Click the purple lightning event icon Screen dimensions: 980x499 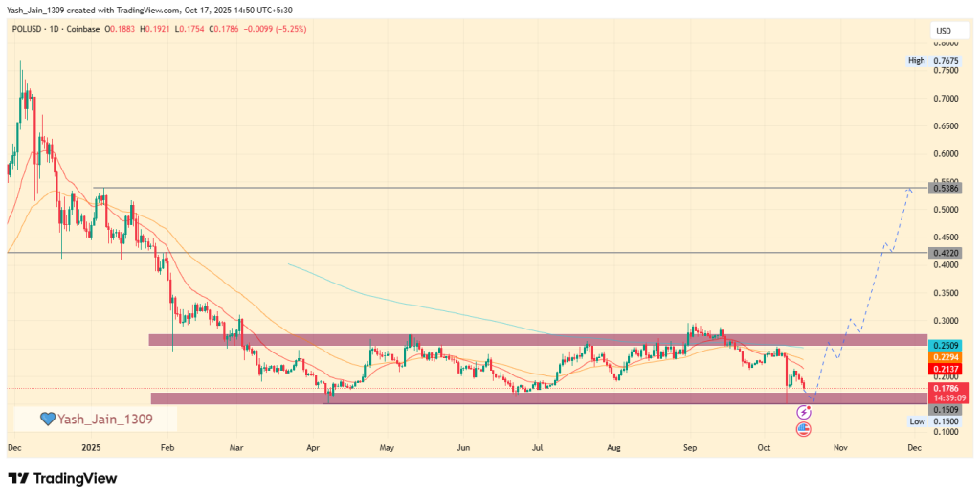(x=803, y=412)
